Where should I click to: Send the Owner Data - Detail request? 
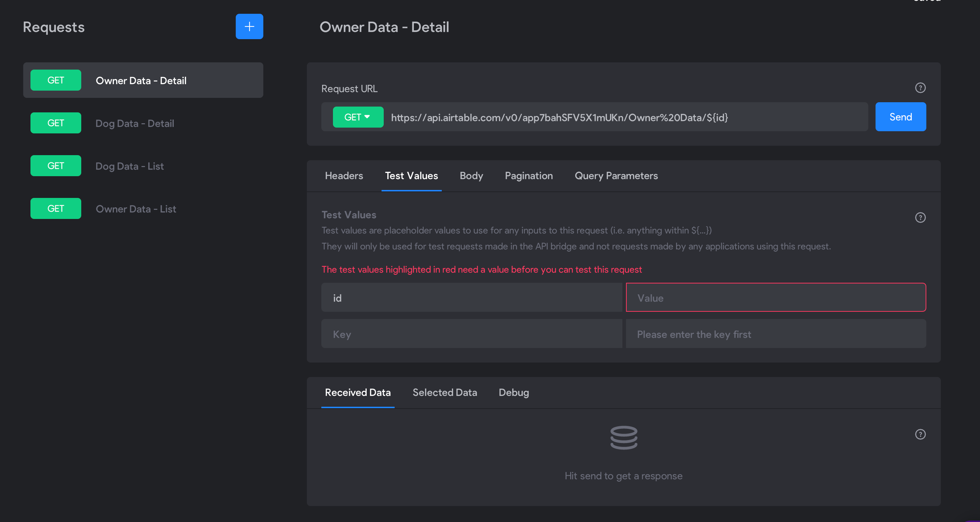point(901,117)
